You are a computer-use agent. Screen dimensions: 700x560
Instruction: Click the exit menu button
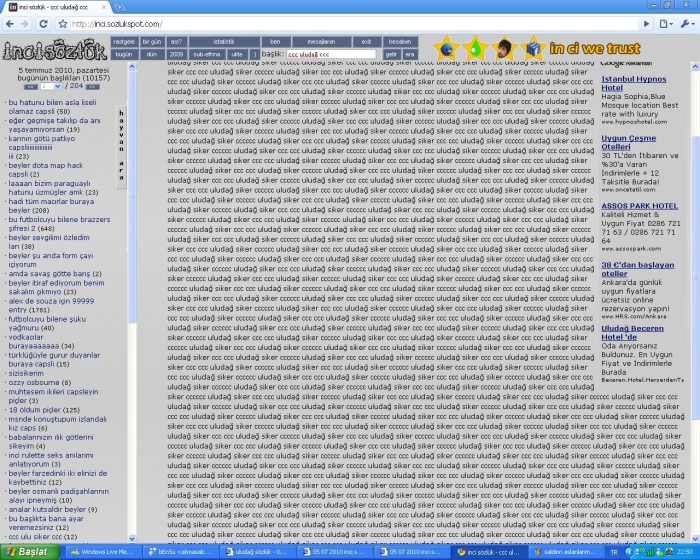pyautogui.click(x=367, y=42)
